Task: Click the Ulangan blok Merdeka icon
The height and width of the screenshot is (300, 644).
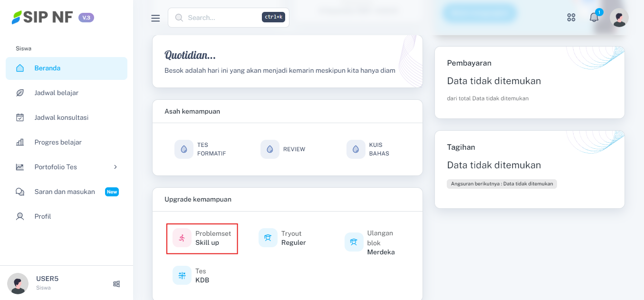Action: [x=354, y=242]
